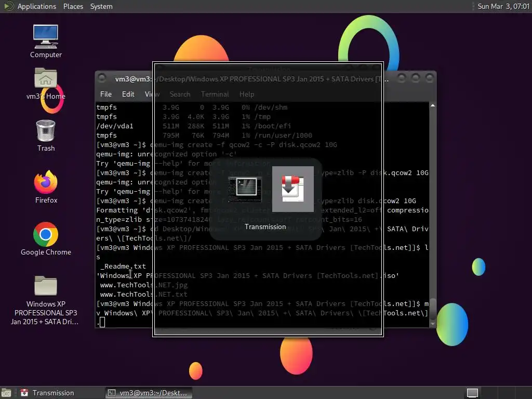Select the Transmission icon in window switcher

[x=293, y=189]
